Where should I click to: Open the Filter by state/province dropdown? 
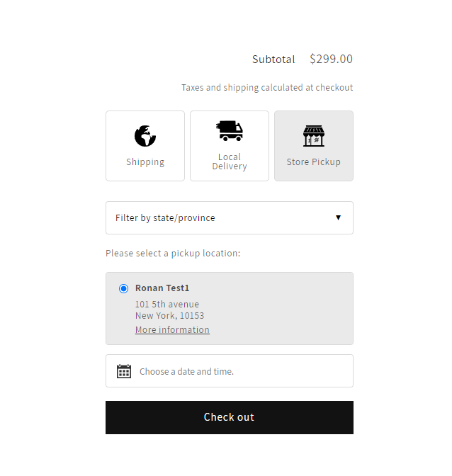coord(230,217)
